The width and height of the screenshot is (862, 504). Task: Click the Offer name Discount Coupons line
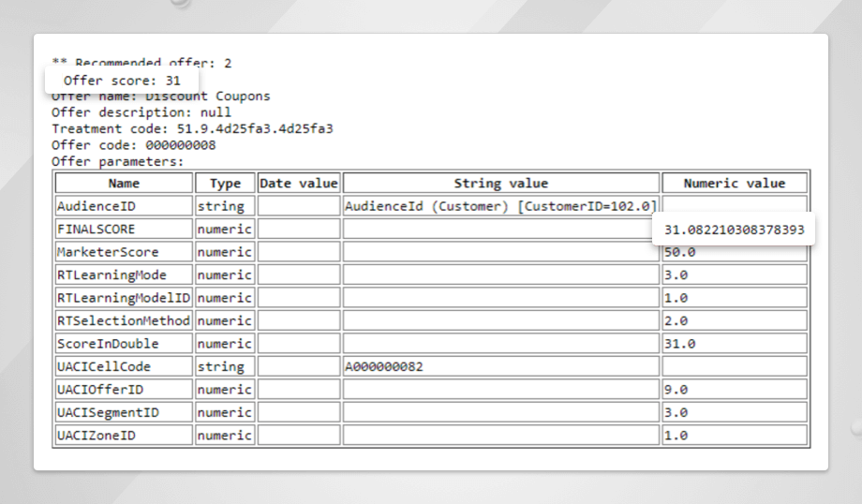coord(160,96)
